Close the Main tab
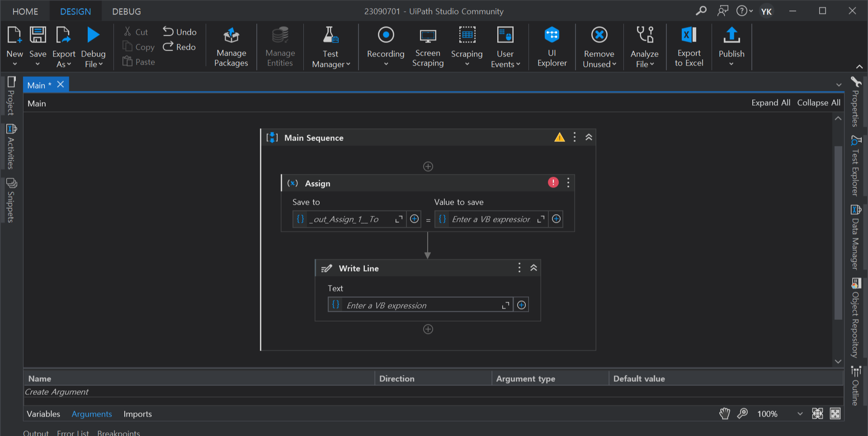The image size is (868, 436). pyautogui.click(x=60, y=84)
